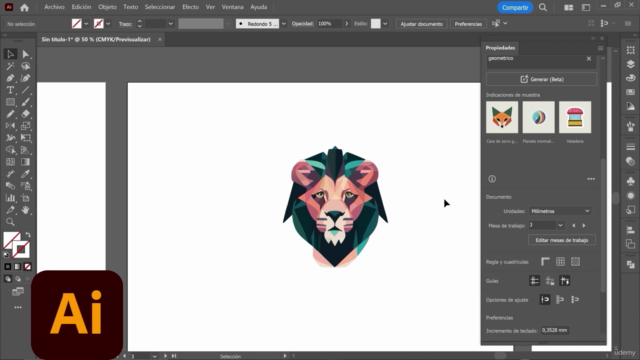Open the Layers panel from right dock
Image resolution: width=640 pixels, height=360 pixels.
[x=631, y=64]
